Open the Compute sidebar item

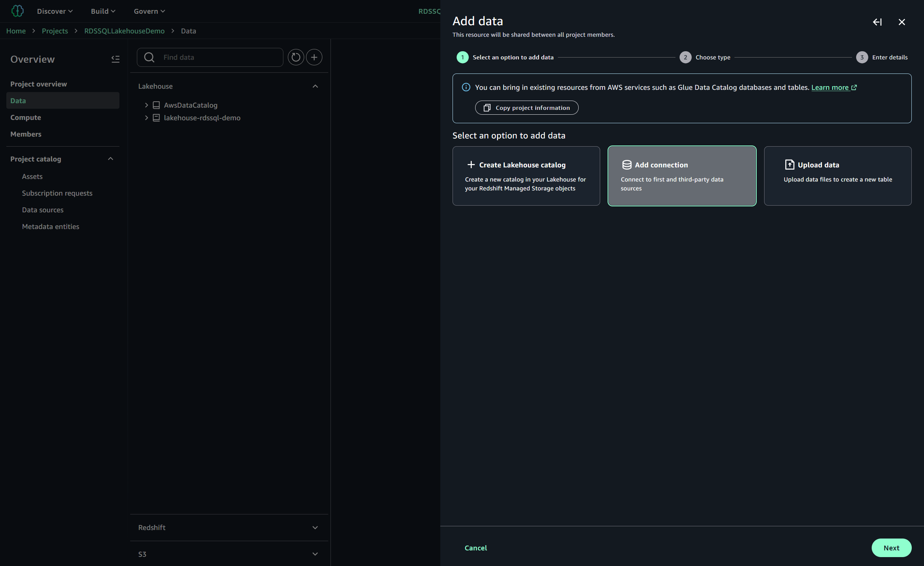point(26,118)
